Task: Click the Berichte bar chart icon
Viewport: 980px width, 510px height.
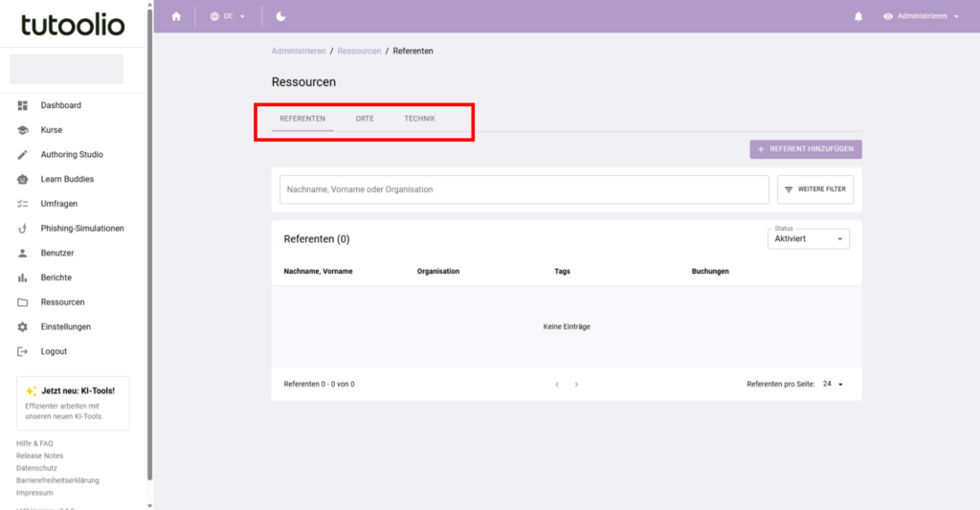Action: [23, 277]
